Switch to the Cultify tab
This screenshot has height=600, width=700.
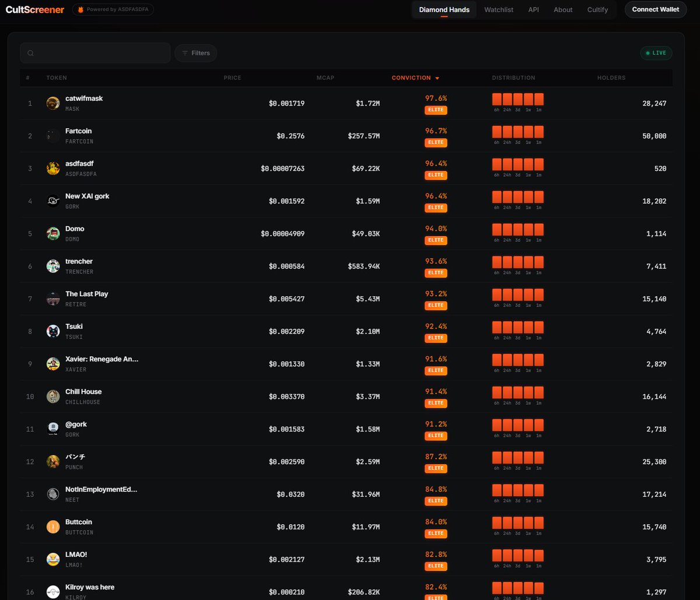click(x=598, y=9)
